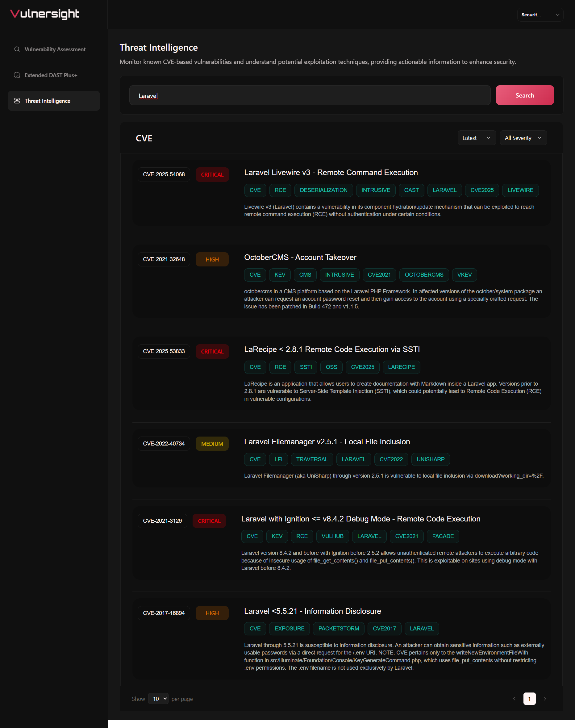Viewport: 575px width, 728px height.
Task: Click the Vulnersight logo
Action: click(45, 14)
